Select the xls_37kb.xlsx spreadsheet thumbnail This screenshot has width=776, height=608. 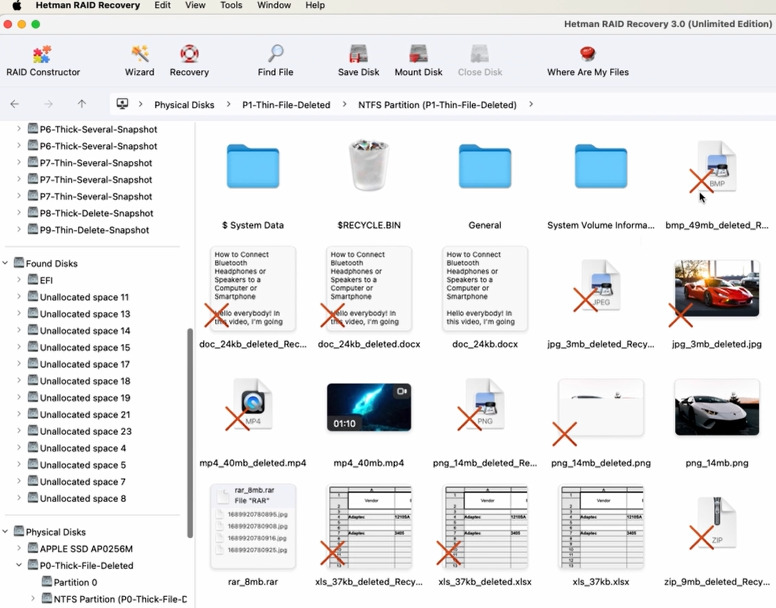pos(600,526)
